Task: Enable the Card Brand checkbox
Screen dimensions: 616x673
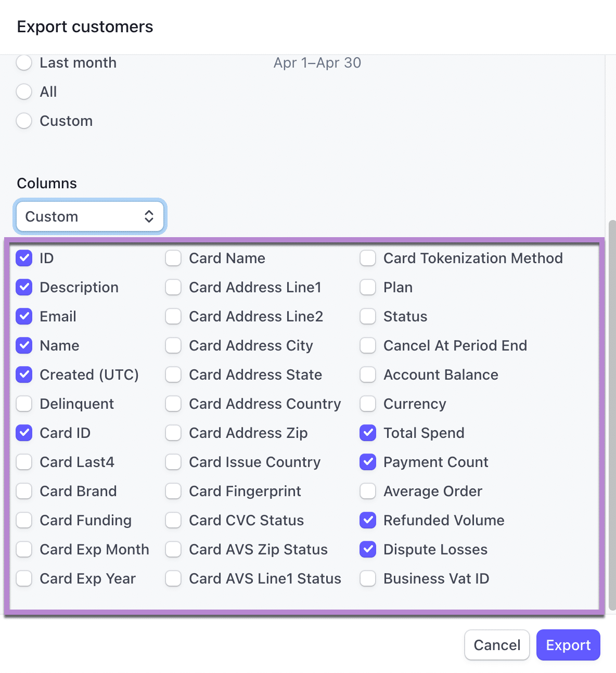Action: pyautogui.click(x=24, y=491)
